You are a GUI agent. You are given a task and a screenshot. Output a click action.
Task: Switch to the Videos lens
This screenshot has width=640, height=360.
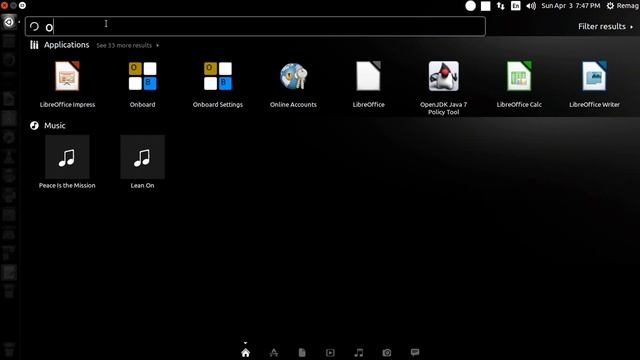point(330,353)
